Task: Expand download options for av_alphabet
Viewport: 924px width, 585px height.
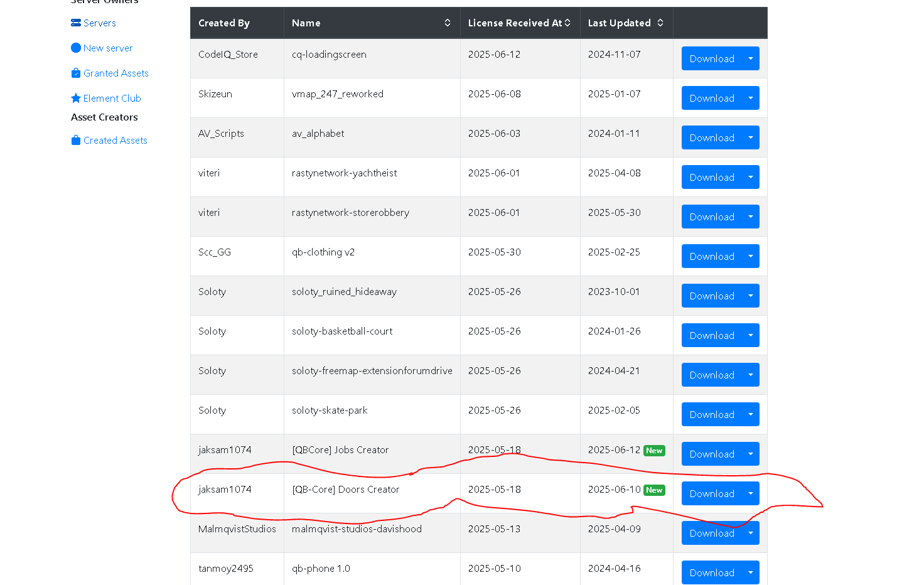Action: 751,137
